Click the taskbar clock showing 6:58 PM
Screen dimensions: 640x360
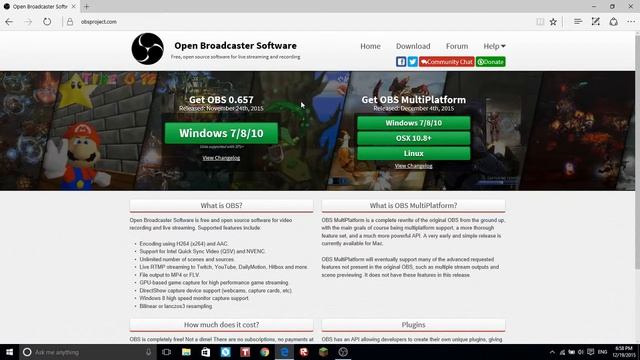pos(623,352)
